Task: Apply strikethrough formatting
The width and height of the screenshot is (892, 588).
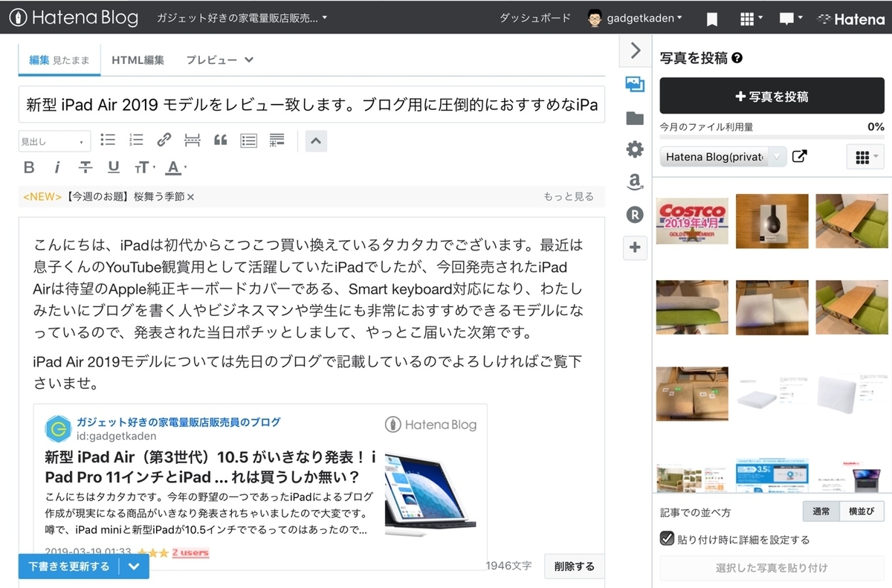Action: click(x=85, y=167)
